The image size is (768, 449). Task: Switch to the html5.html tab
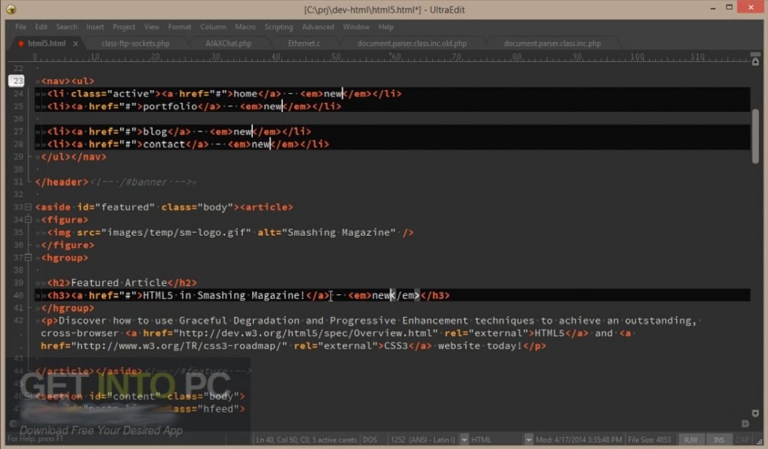pyautogui.click(x=47, y=44)
